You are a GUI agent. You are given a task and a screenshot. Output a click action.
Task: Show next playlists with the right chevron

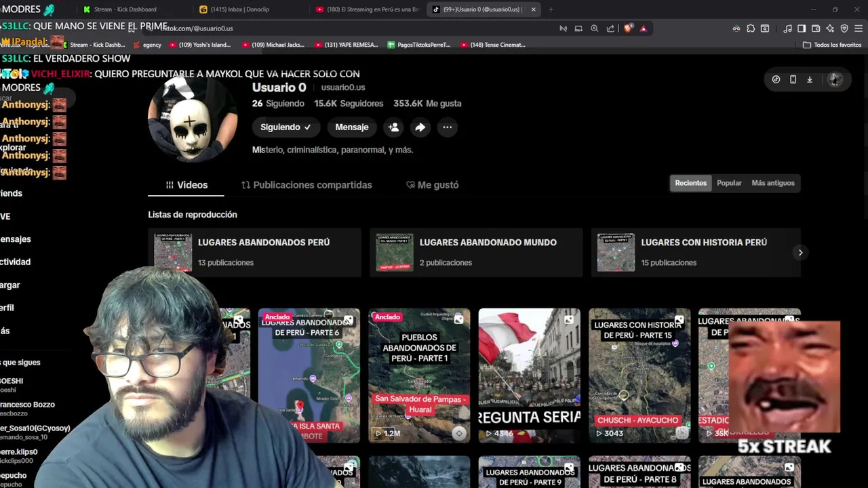(800, 252)
